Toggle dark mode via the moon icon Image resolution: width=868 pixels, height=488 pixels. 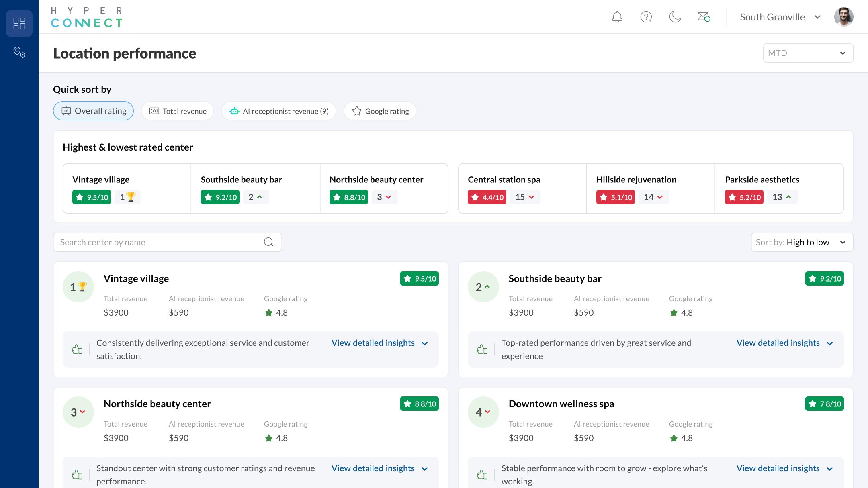(x=674, y=17)
